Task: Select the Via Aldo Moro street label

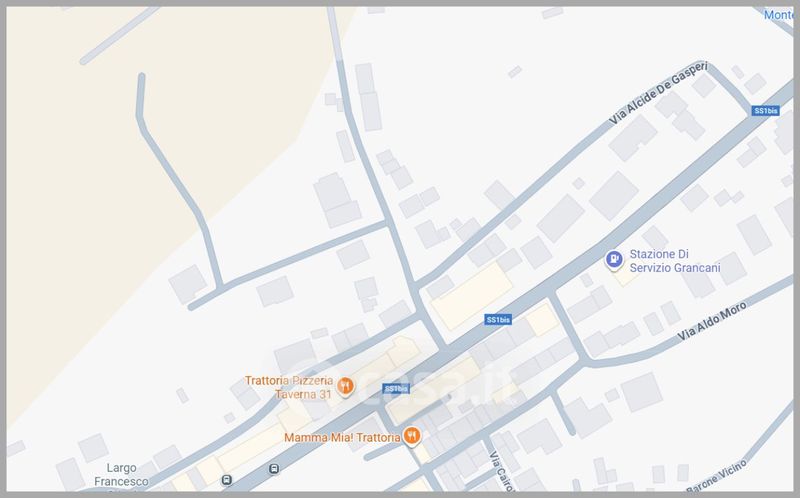Action: click(712, 321)
